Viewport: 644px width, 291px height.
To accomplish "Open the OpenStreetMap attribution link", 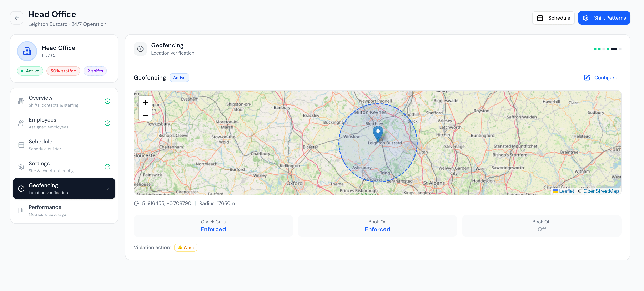I will pos(601,191).
